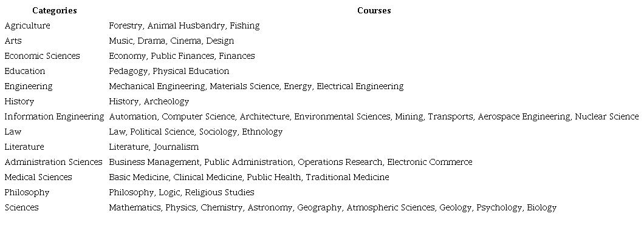Click the Medical Sciences category
This screenshot has width=644, height=248.
point(38,178)
